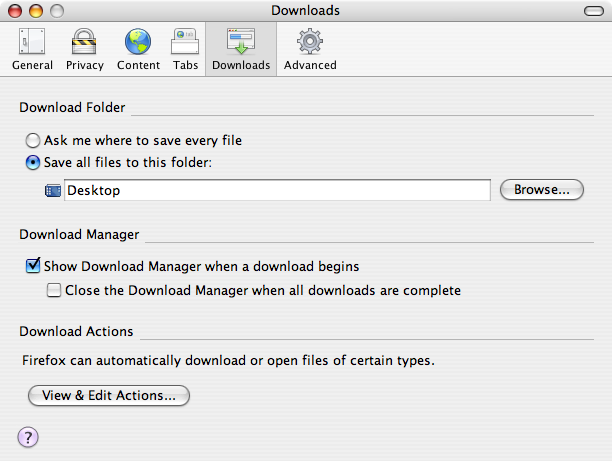612x461 pixels.
Task: Click the purple help question mark
Action: [x=28, y=436]
